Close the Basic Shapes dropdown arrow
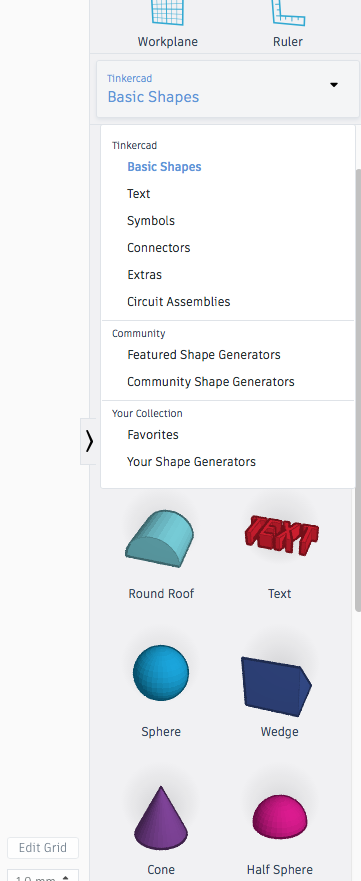The image size is (361, 881). [x=334, y=85]
